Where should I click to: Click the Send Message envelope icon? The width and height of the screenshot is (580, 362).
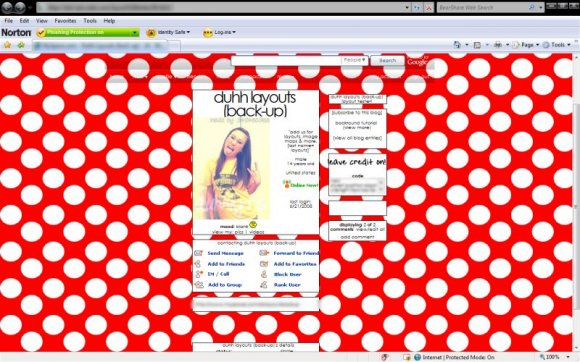[x=199, y=253]
